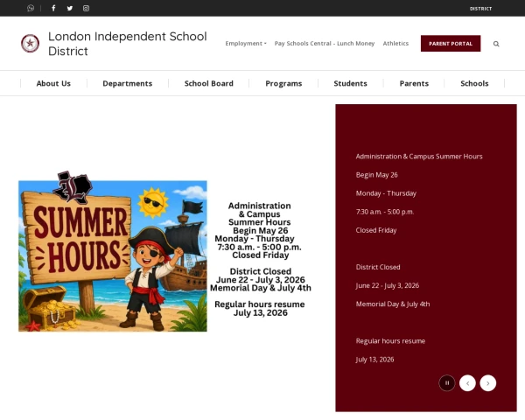Image resolution: width=525 pixels, height=420 pixels.
Task: Click 'Memorial Day & July 4th' panel text
Action: tap(393, 304)
